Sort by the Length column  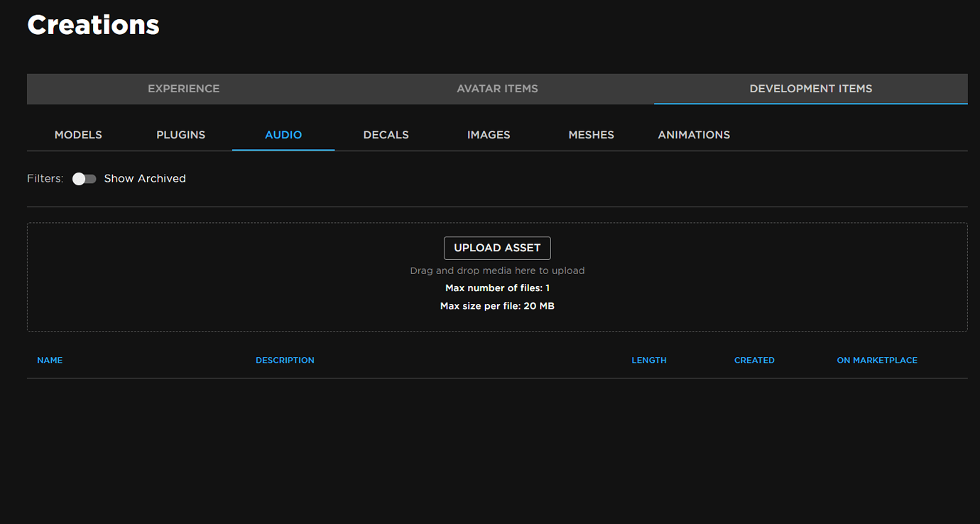(x=648, y=360)
